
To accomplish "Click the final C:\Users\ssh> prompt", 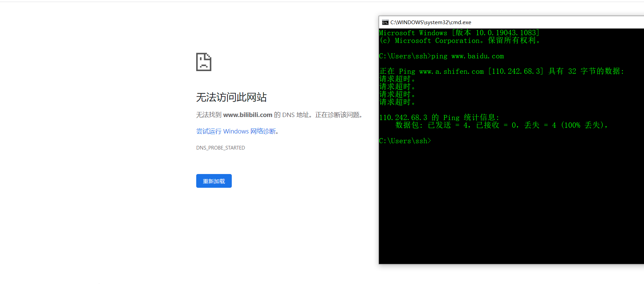I will (x=405, y=141).
